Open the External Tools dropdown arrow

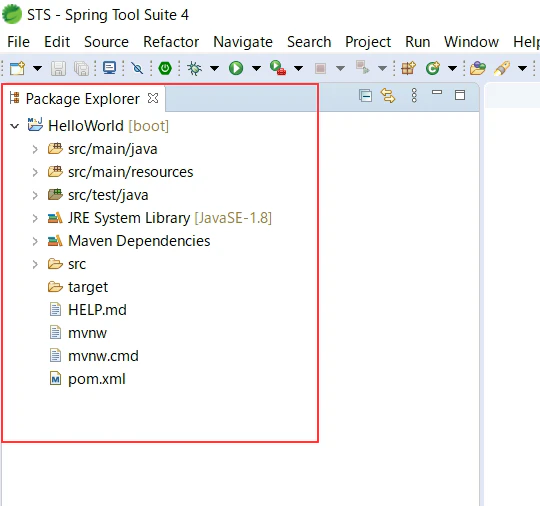tap(298, 68)
